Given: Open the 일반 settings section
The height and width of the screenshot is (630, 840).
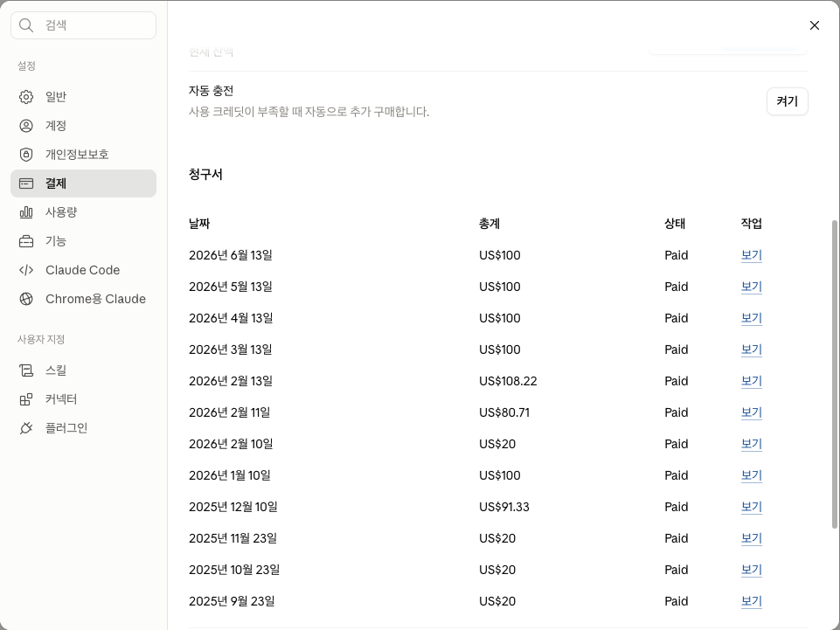Looking at the screenshot, I should tap(84, 97).
